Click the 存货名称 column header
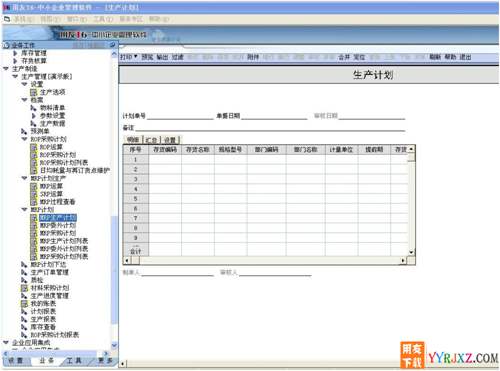500x371 pixels. coord(198,150)
